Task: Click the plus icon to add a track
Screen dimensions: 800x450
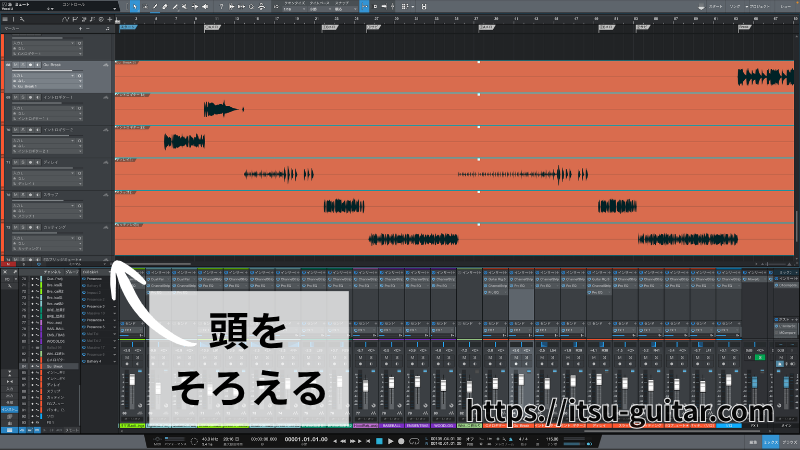Action: click(x=109, y=19)
